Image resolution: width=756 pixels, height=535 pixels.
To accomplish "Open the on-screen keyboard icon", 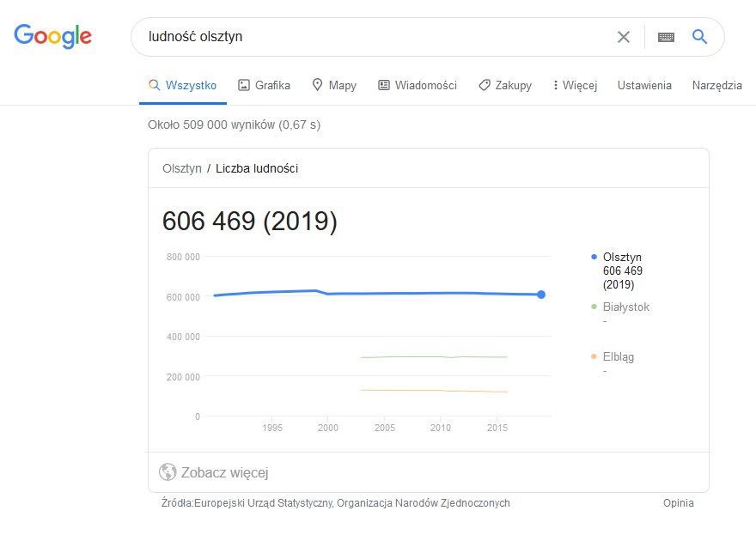I will point(666,37).
